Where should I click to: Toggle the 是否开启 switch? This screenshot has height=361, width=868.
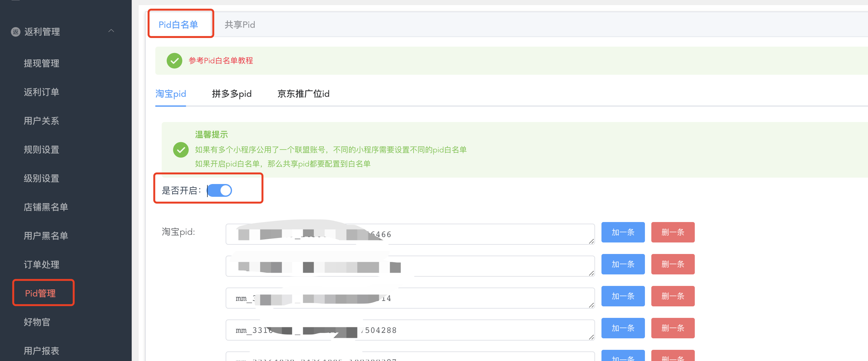click(220, 191)
